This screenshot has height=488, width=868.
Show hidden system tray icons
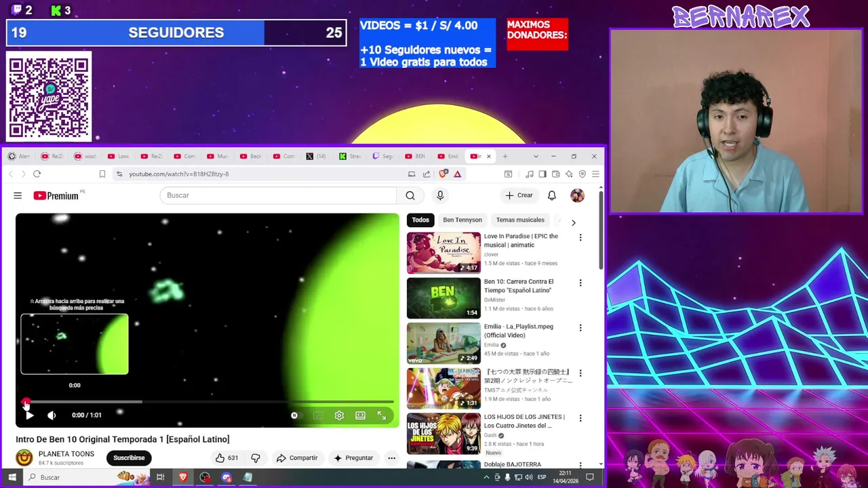486,477
